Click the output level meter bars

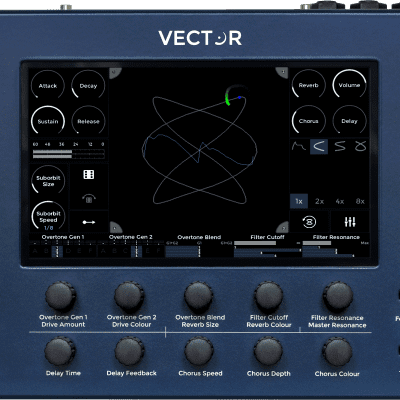69,154
